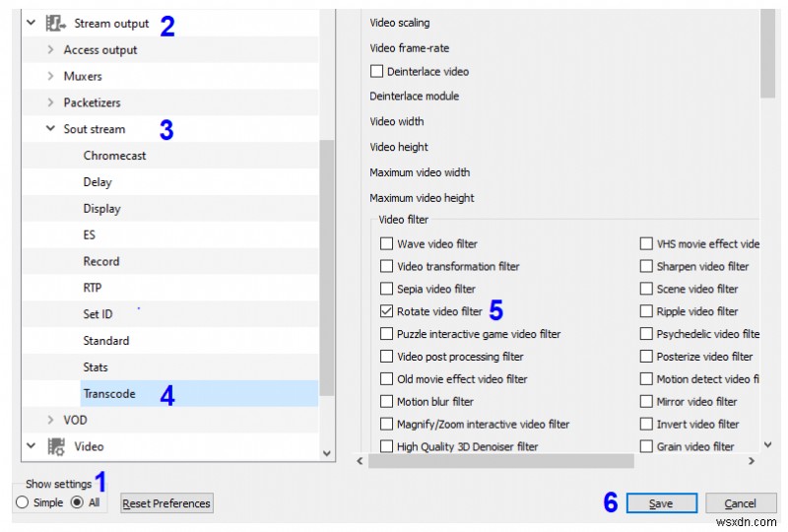Expand the Access output node

[x=50, y=49]
